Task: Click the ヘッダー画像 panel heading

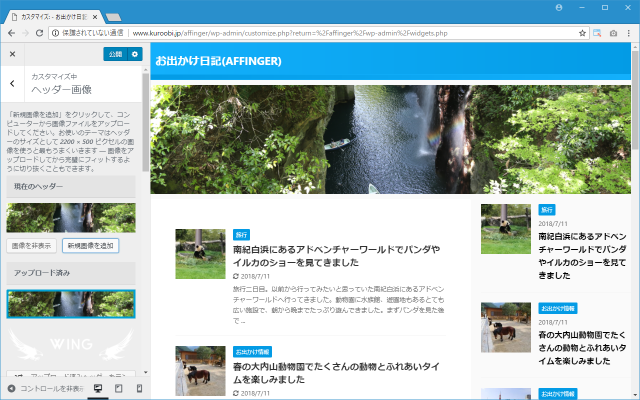Action: (x=62, y=90)
